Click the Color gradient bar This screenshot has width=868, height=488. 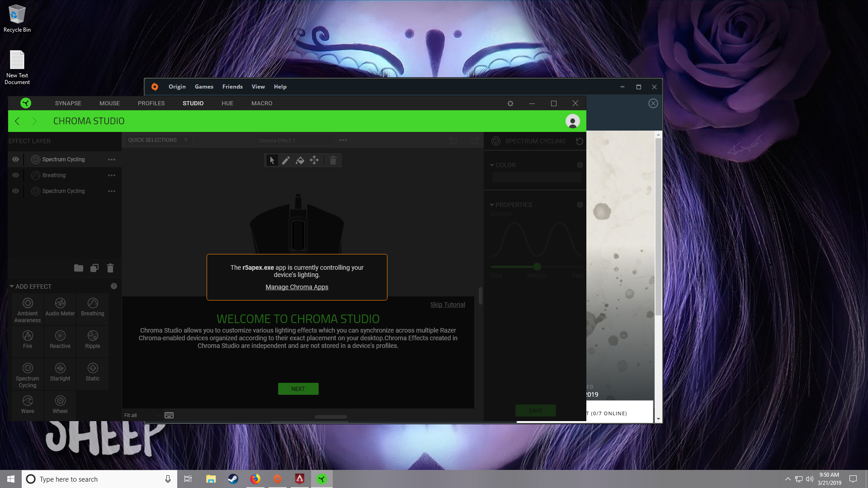[537, 177]
